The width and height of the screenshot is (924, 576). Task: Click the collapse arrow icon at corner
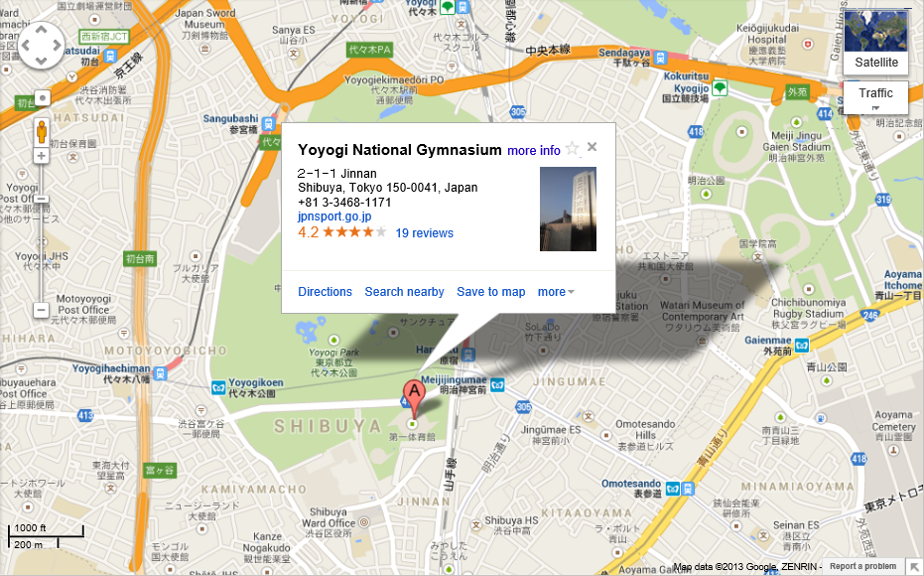914,567
